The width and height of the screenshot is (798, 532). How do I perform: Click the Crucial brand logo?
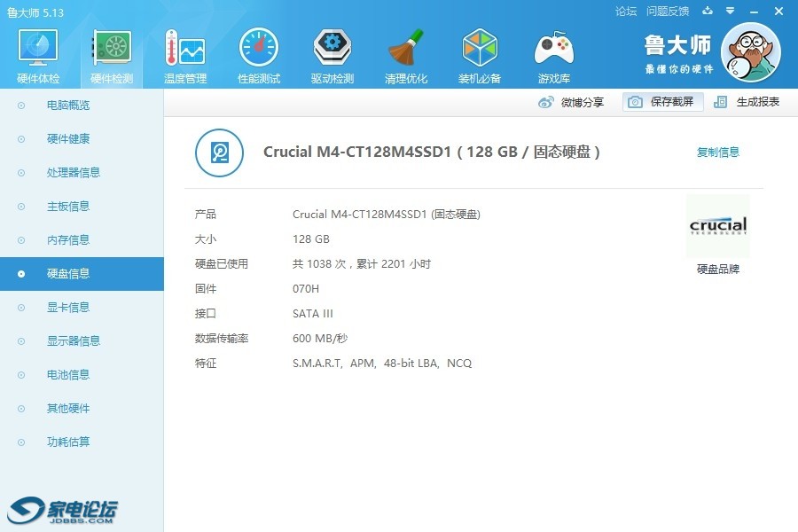click(718, 226)
